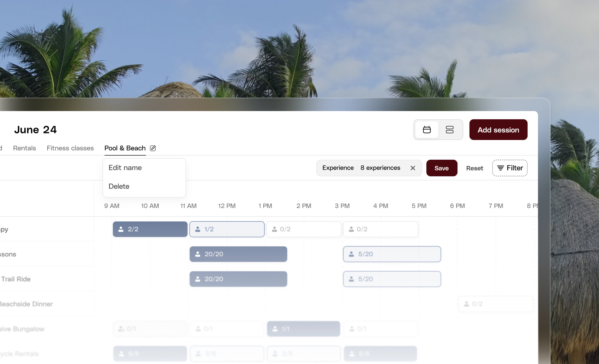Open the 20/20 session in the lessons row

click(x=238, y=254)
